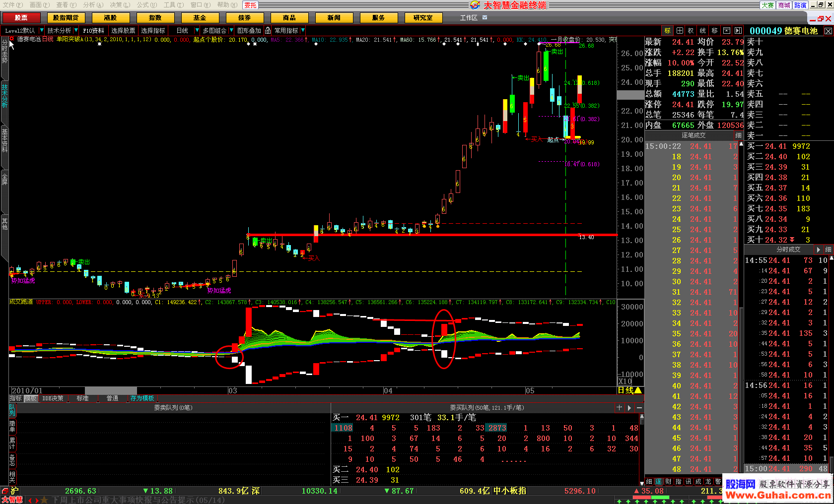Viewport: 834px width, 504px height.
Task: Expand the 常用指标 dropdown arrow
Action: click(x=303, y=31)
